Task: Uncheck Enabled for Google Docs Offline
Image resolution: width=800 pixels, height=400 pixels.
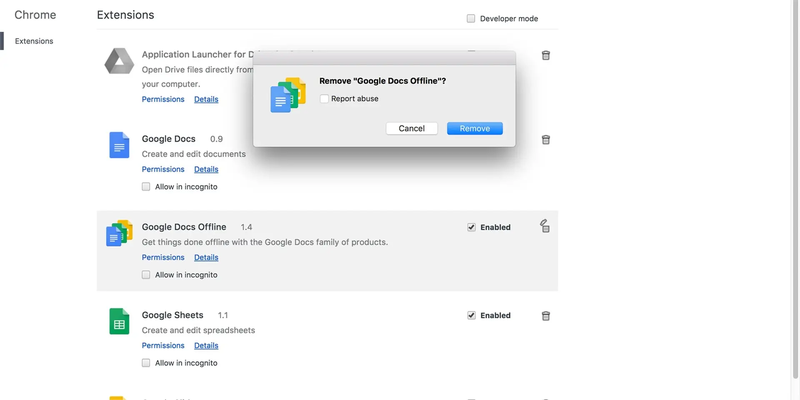Action: coord(471,228)
